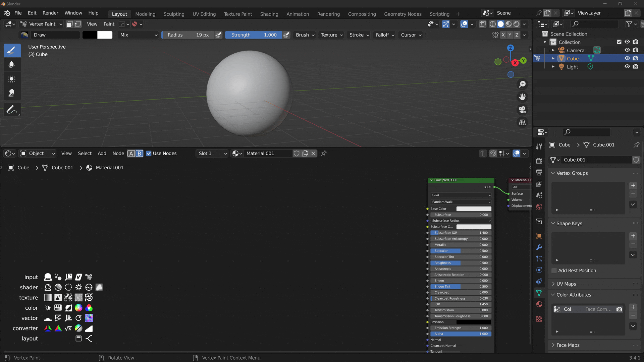Toggle Collection exclude checkbox
This screenshot has height=362, width=644.
point(619,42)
